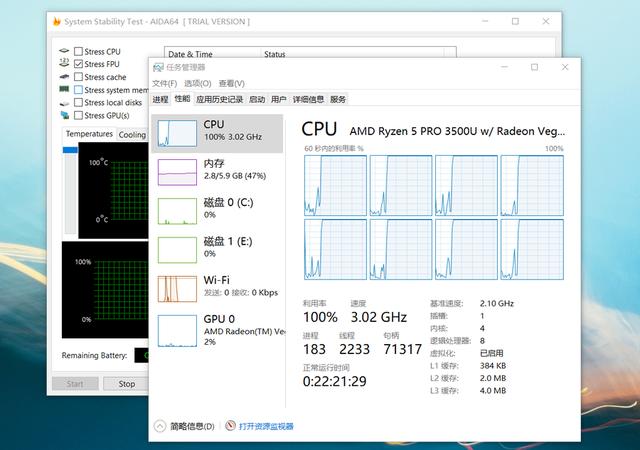The height and width of the screenshot is (450, 640).
Task: Click the 100% utilization value
Action: 320,317
